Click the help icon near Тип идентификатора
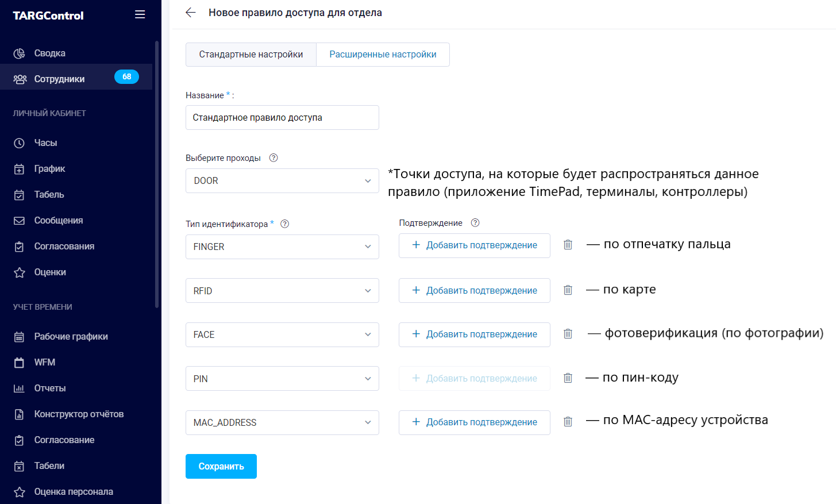 [284, 224]
